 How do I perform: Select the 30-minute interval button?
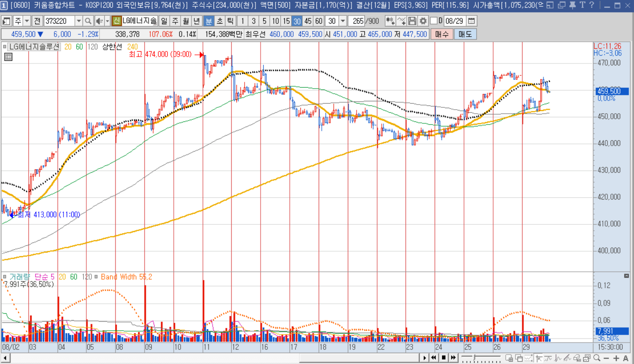pos(297,21)
